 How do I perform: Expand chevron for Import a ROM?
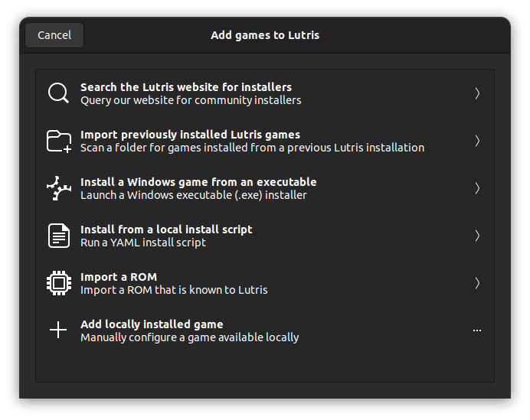coord(477,283)
